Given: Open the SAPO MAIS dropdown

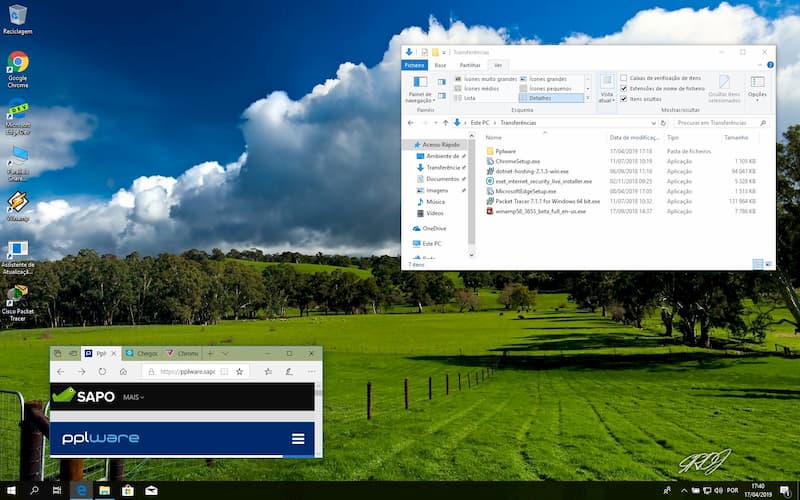Looking at the screenshot, I should pyautogui.click(x=134, y=397).
